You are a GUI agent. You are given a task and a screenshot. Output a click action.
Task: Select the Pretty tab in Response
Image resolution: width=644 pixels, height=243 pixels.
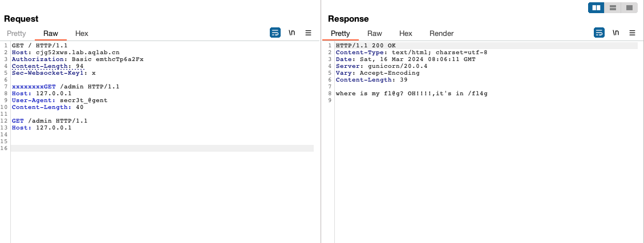point(341,34)
